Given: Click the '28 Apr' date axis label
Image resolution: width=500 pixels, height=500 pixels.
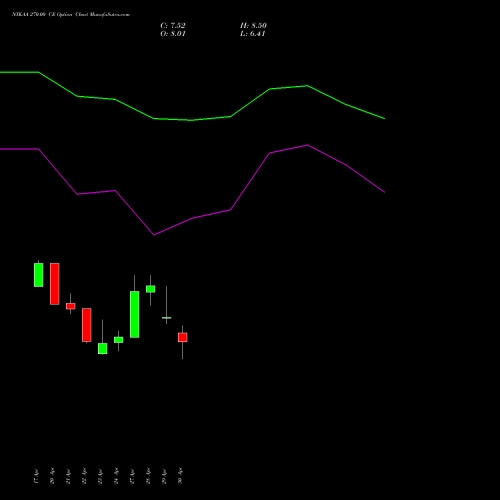Looking at the screenshot, I should click(148, 476).
